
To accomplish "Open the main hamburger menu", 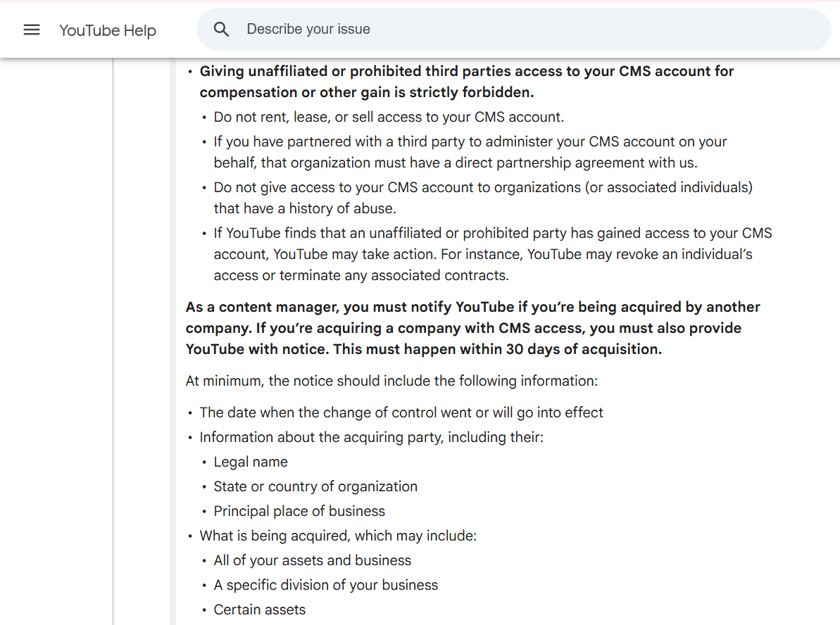I will 32,30.
